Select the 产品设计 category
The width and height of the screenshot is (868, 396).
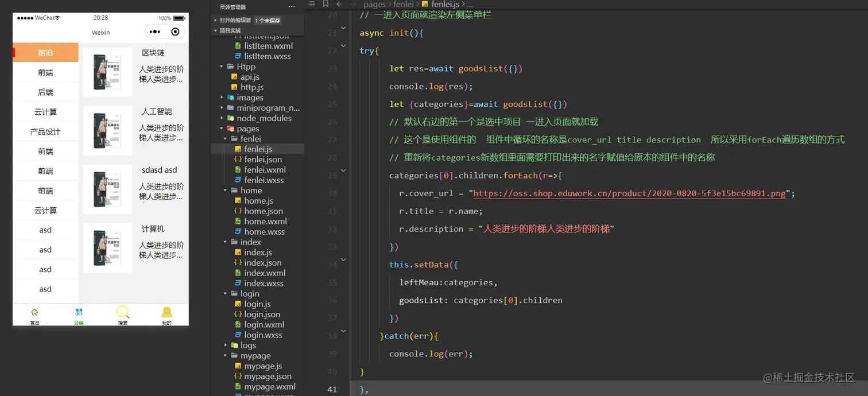tap(45, 131)
